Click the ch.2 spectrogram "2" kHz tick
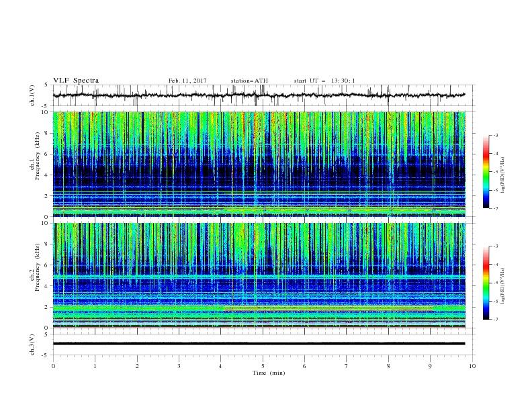This screenshot has height=411, width=532. click(x=46, y=307)
